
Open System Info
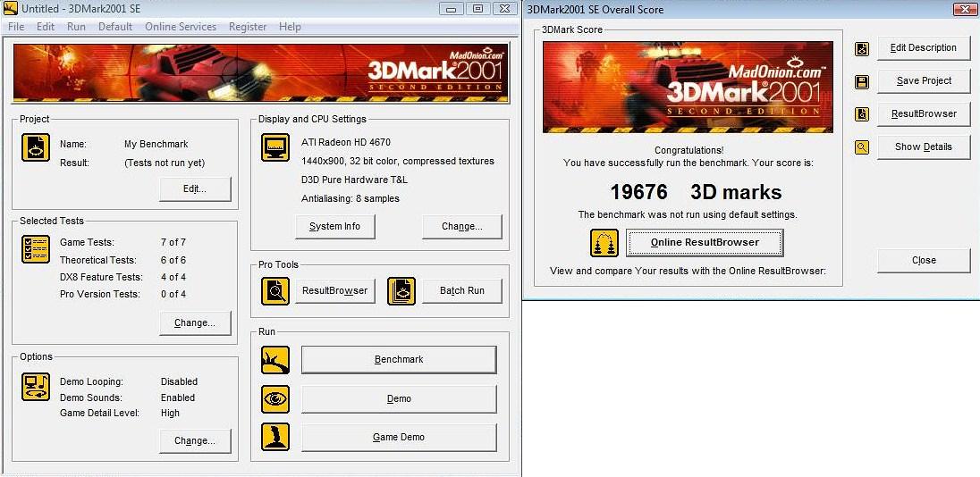click(x=334, y=227)
